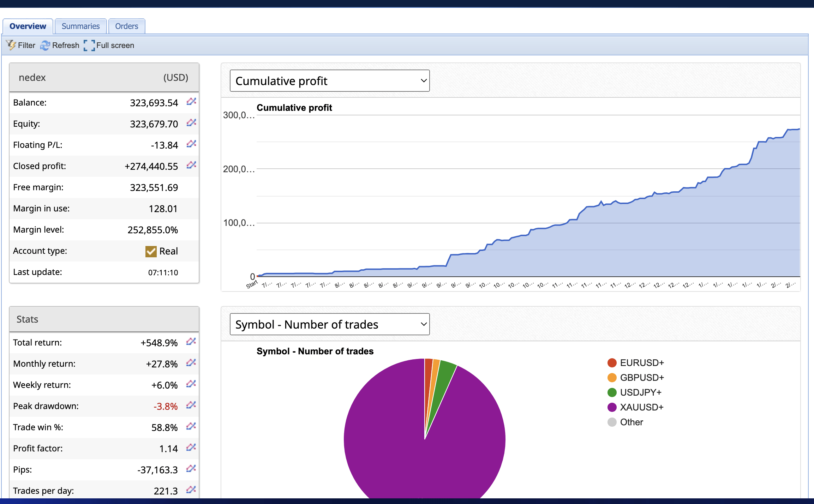Screen dimensions: 814x504
Task: Open the Cumulative profit dropdown
Action: point(329,81)
